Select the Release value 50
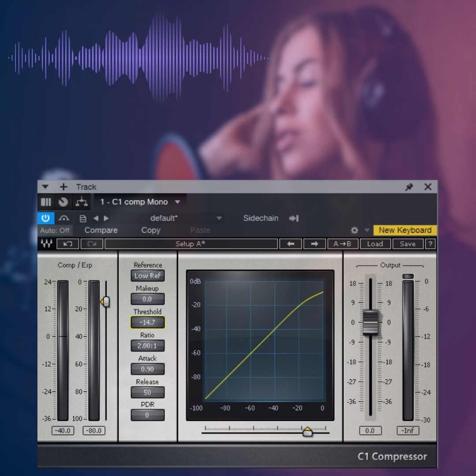476x476 pixels. [x=148, y=392]
